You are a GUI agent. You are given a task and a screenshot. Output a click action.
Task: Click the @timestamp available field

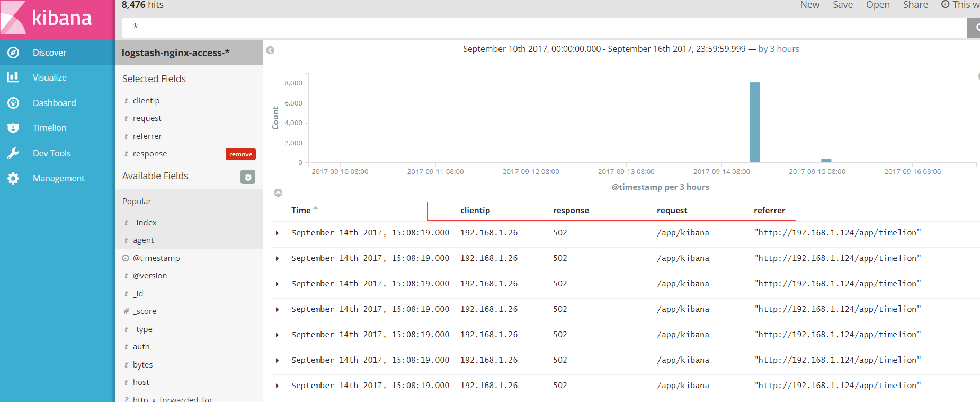[156, 258]
